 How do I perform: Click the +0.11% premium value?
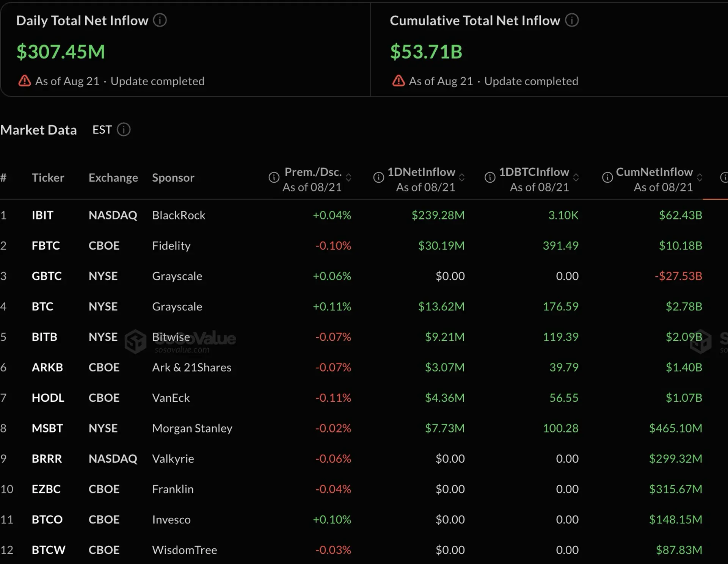(x=332, y=306)
